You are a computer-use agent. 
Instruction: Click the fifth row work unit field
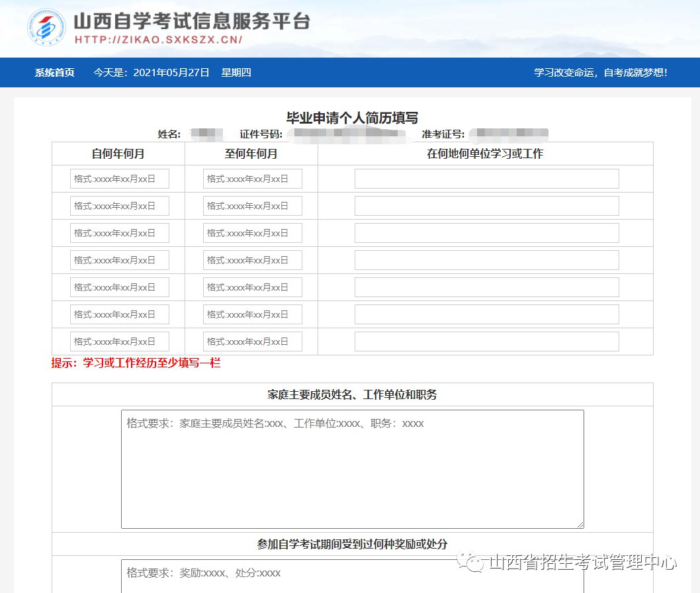[486, 287]
